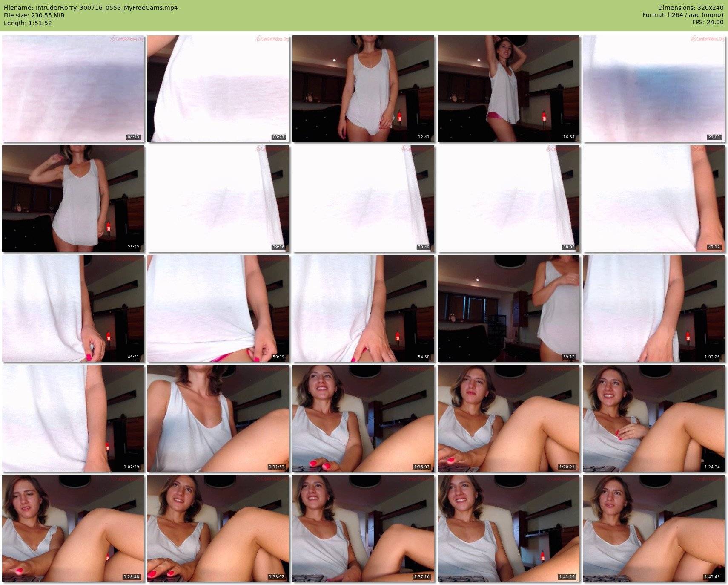Viewport: 728px width, 585px height.
Task: Click the File size line showing 230.55 MiB
Action: (x=34, y=15)
